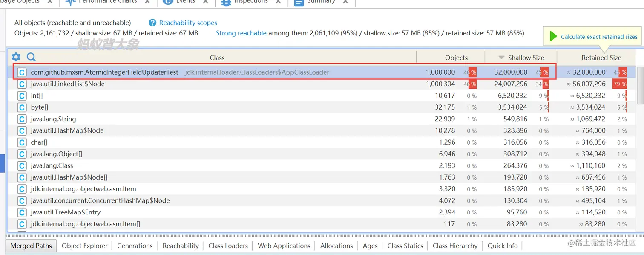Click the class icon for java.lang.String

22,119
